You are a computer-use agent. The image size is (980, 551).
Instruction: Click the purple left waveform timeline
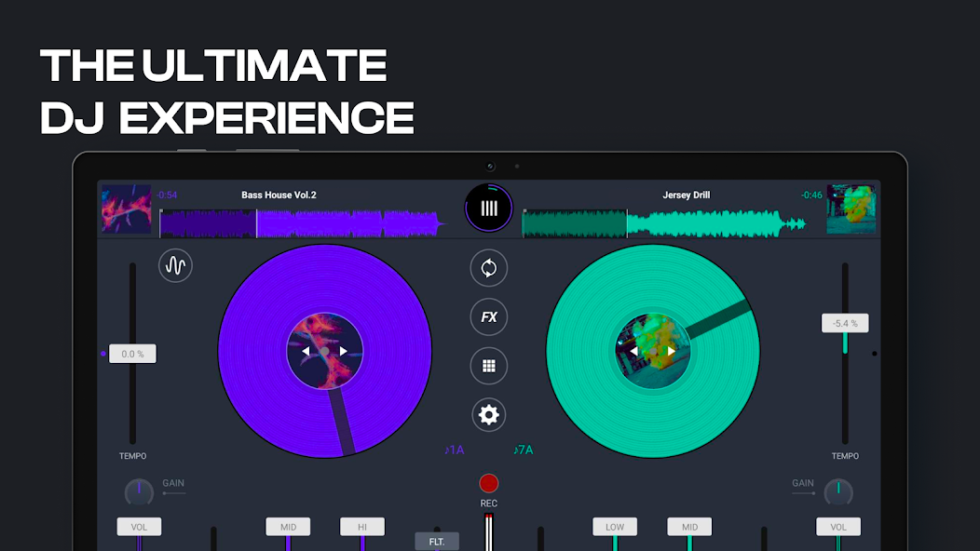(x=298, y=223)
